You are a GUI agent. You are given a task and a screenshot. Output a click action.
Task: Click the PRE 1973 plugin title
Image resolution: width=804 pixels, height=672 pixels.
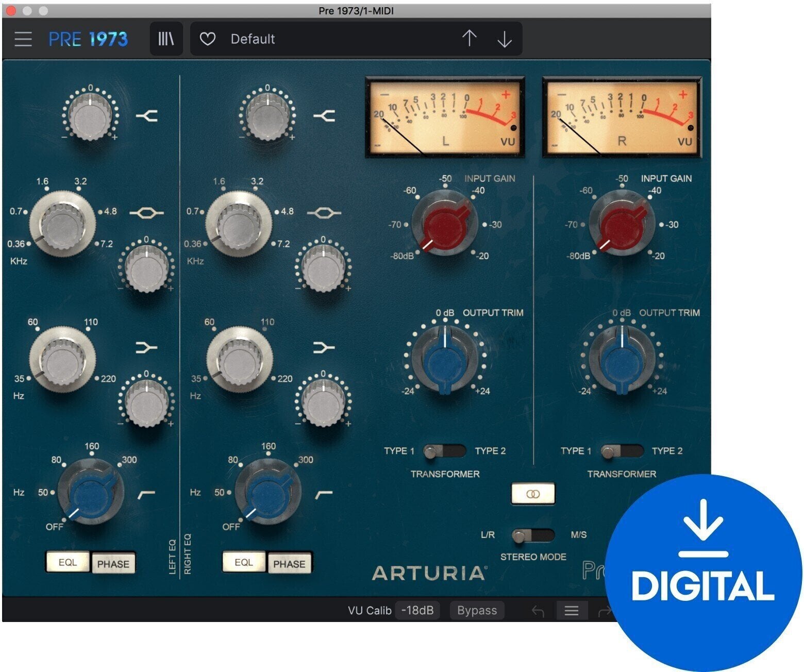click(x=88, y=39)
